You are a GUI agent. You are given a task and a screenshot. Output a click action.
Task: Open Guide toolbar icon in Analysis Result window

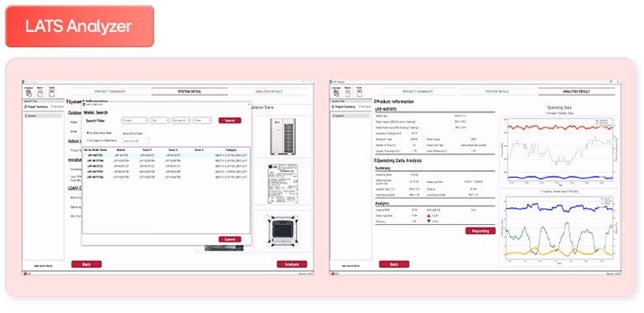(x=359, y=92)
